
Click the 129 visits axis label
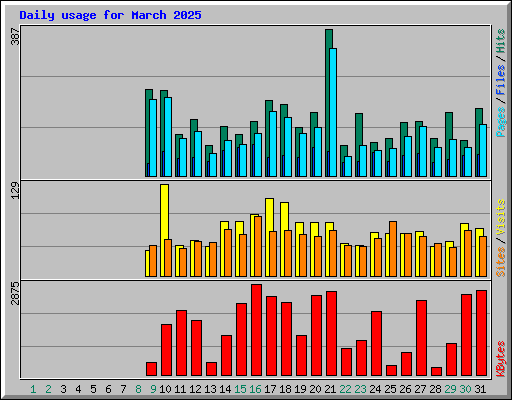click(x=16, y=191)
